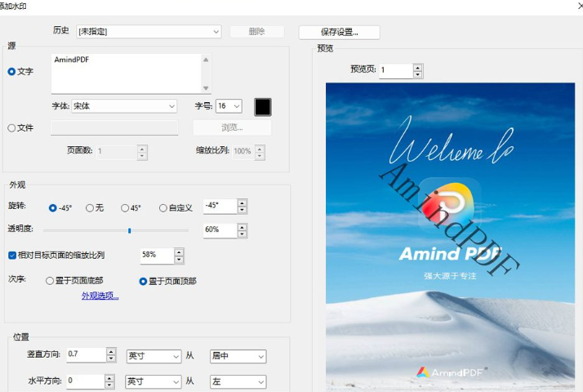Select the 文字 text source radio button
583x392 pixels.
(x=11, y=71)
